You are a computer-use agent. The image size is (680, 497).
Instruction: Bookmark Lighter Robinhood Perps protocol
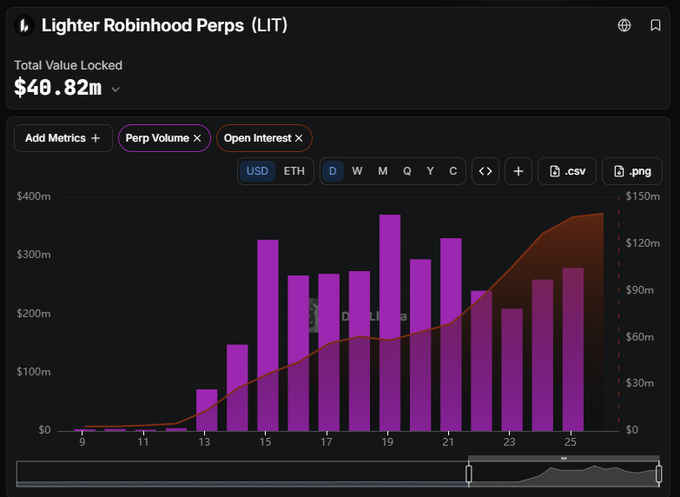coord(655,25)
